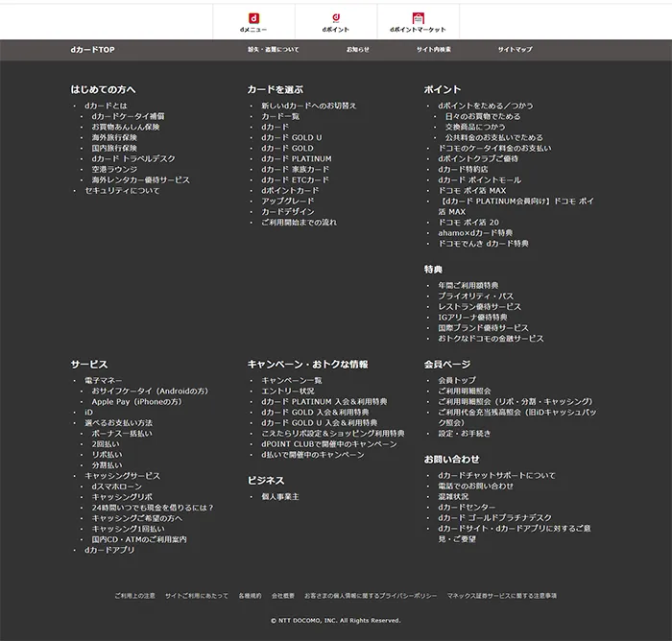Open the dPOINT CLUBで開催中のキャンペーン link
The height and width of the screenshot is (641, 672).
coord(329,444)
